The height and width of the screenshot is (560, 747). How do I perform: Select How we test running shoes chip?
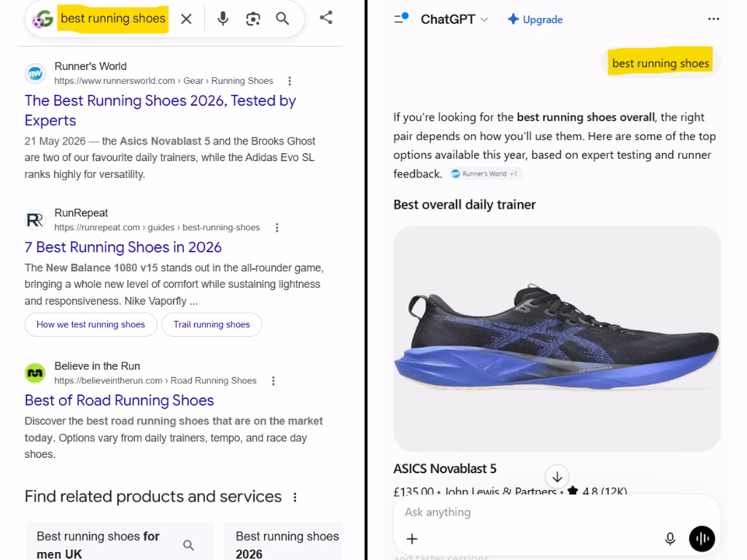(90, 324)
